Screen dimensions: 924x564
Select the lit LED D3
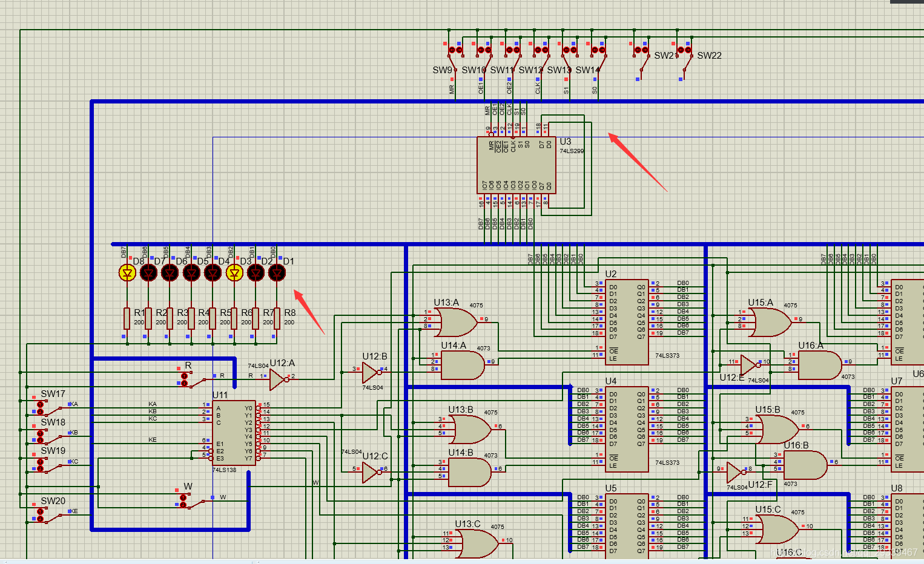tap(234, 273)
